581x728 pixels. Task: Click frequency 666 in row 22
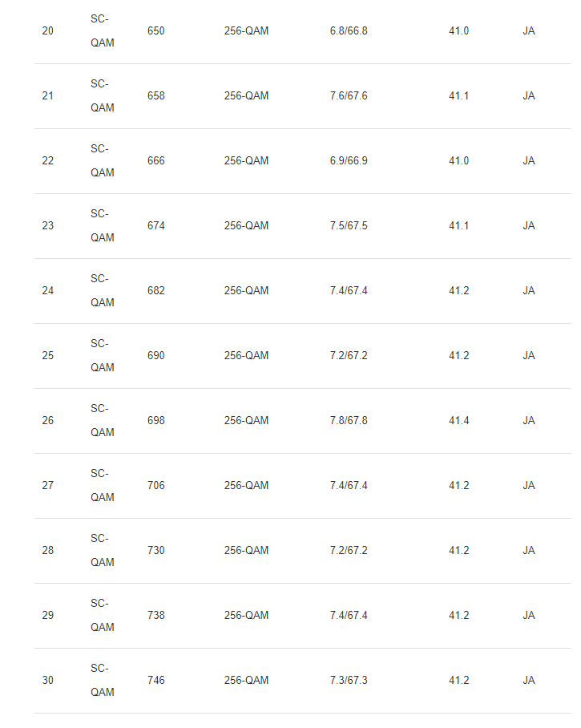156,161
